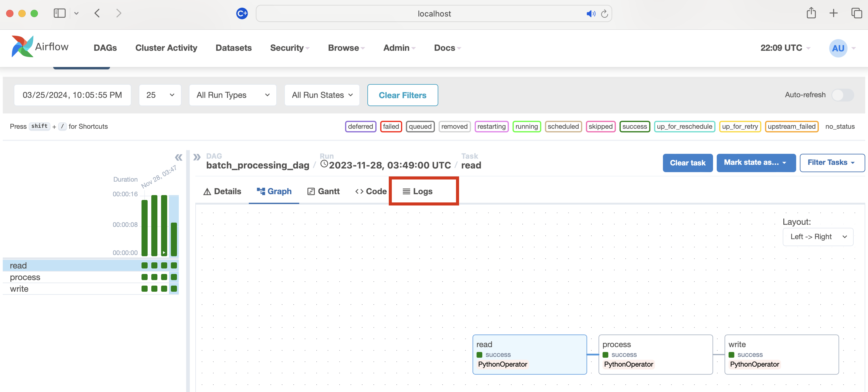The width and height of the screenshot is (868, 392).
Task: Click the Airflow pinwheel logo
Action: click(x=22, y=47)
